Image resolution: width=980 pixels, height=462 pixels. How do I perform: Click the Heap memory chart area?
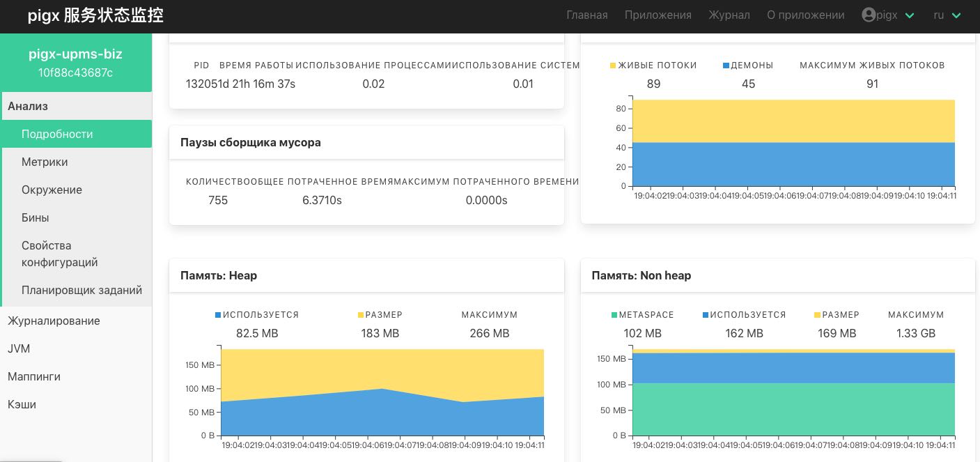click(x=382, y=392)
